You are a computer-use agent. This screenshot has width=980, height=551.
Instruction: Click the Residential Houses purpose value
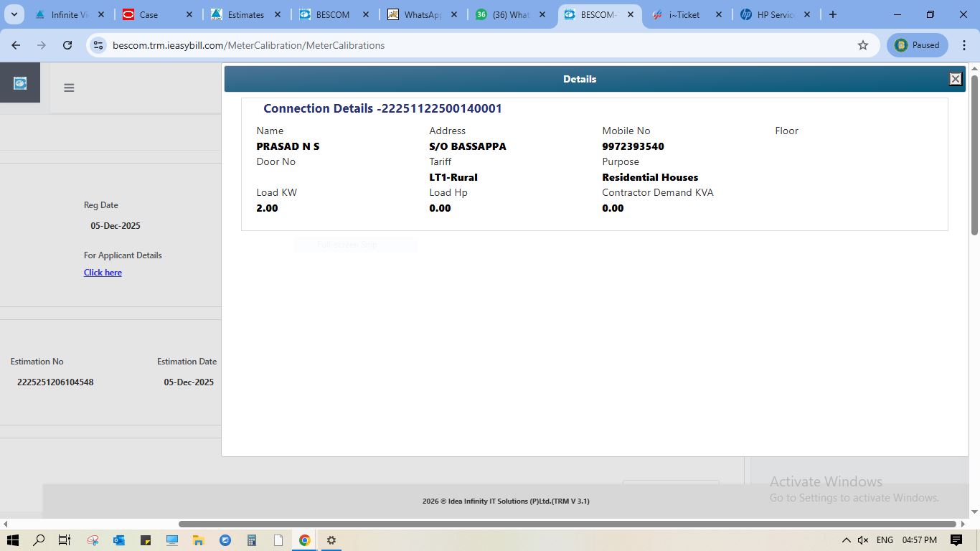coord(650,177)
